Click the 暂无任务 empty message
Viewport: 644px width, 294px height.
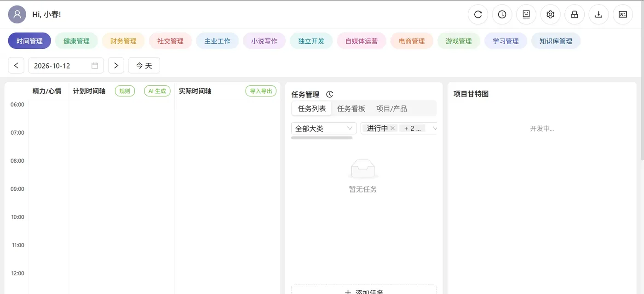363,189
